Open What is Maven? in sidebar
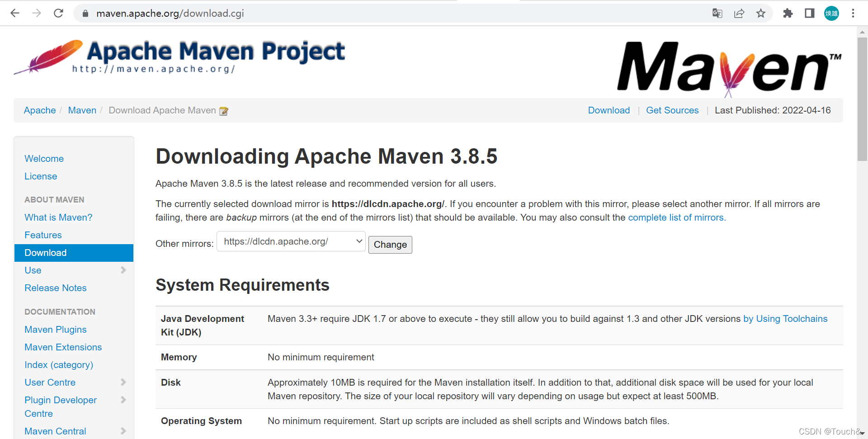868x439 pixels. coord(58,217)
